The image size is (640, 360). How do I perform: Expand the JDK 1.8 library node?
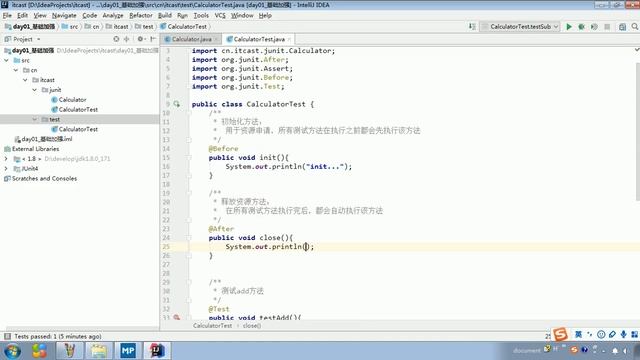click(x=7, y=159)
